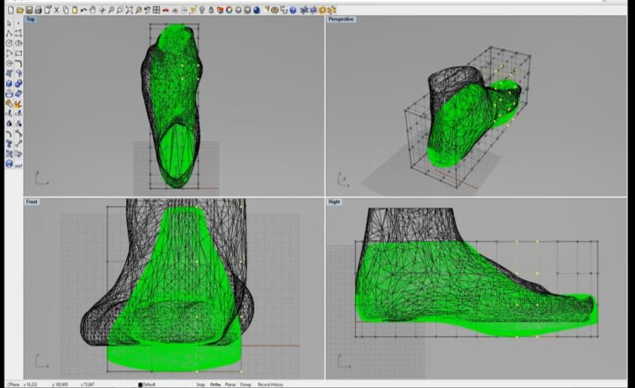The image size is (635, 388).
Task: Click the blue sphere icon at side toolbar bottom
Action: 9,164
